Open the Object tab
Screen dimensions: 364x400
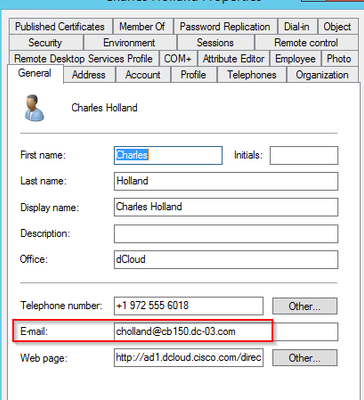click(337, 27)
